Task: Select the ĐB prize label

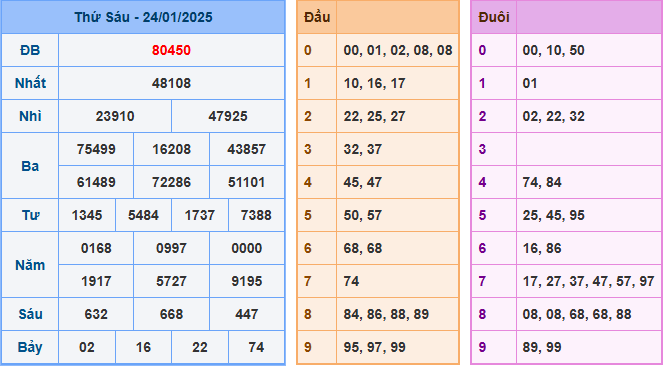Action: tap(30, 50)
